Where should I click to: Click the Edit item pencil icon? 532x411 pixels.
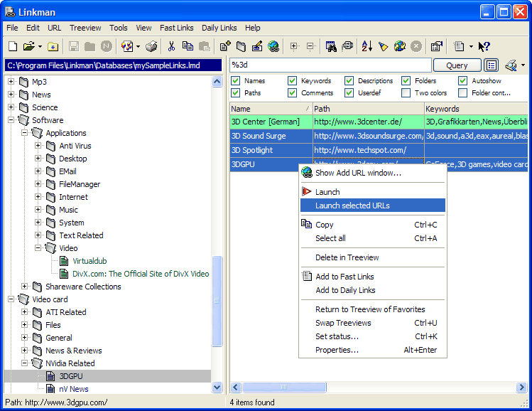(257, 46)
